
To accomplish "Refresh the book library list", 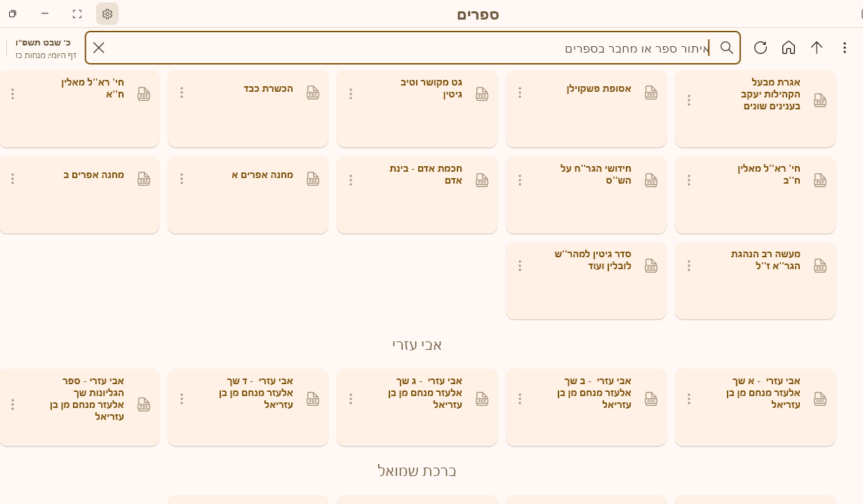I will coord(761,48).
